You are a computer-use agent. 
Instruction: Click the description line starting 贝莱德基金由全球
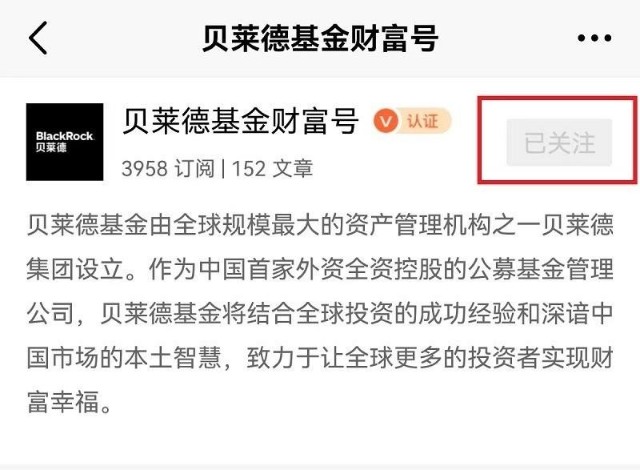[x=320, y=224]
